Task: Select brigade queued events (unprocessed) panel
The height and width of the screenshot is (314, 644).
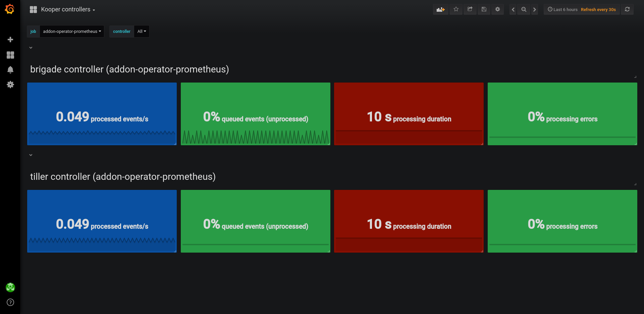Action: click(256, 114)
